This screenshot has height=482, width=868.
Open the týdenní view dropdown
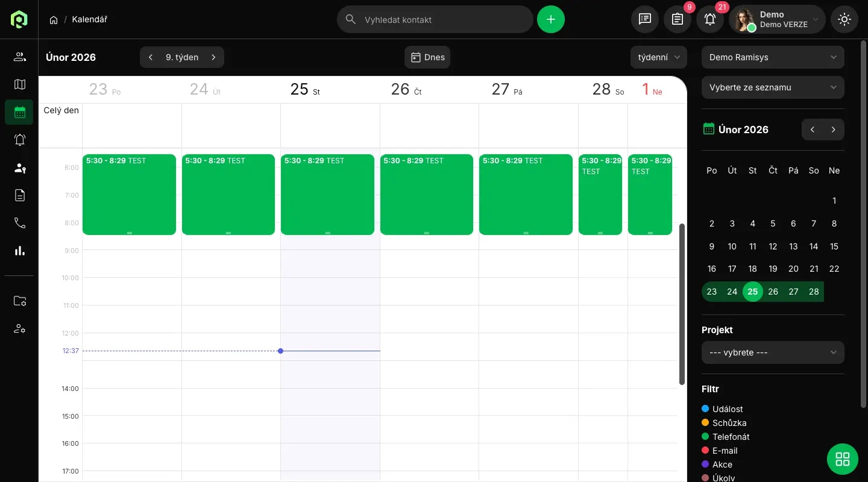coord(659,57)
